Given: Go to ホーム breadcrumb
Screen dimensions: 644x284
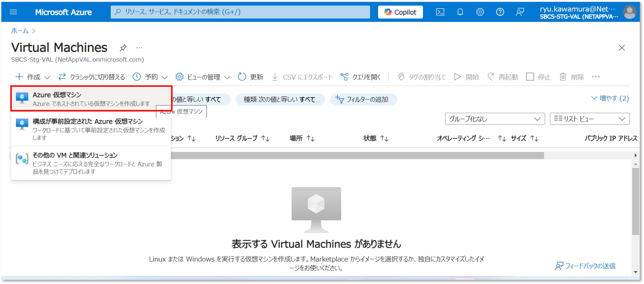Looking at the screenshot, I should [x=20, y=31].
